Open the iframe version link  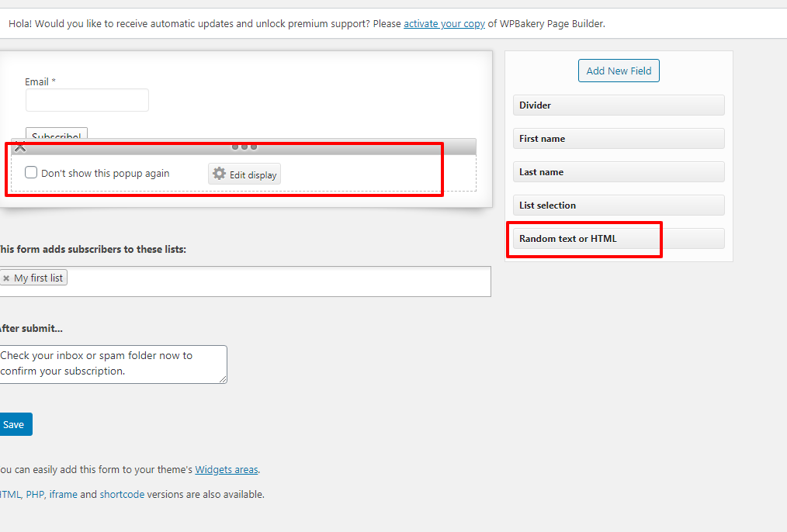pyautogui.click(x=63, y=495)
